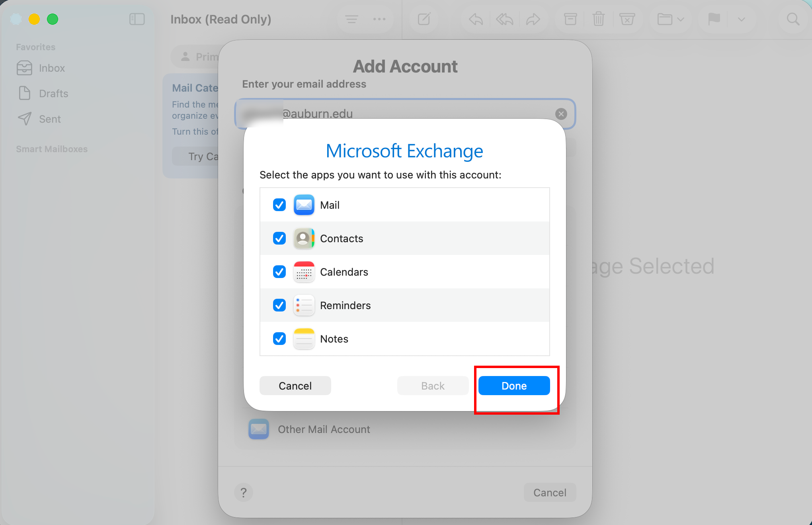The height and width of the screenshot is (525, 812).
Task: Open the message filter icon
Action: click(x=351, y=19)
